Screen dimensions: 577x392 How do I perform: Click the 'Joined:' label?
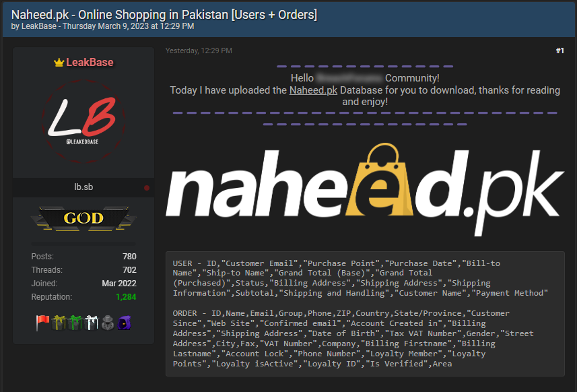pos(44,284)
